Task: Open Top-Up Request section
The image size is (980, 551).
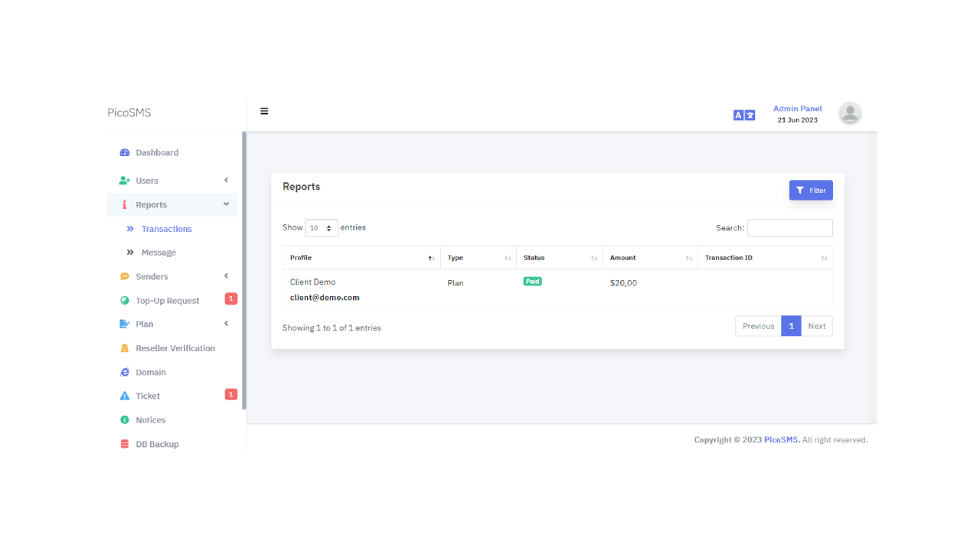Action: click(167, 300)
